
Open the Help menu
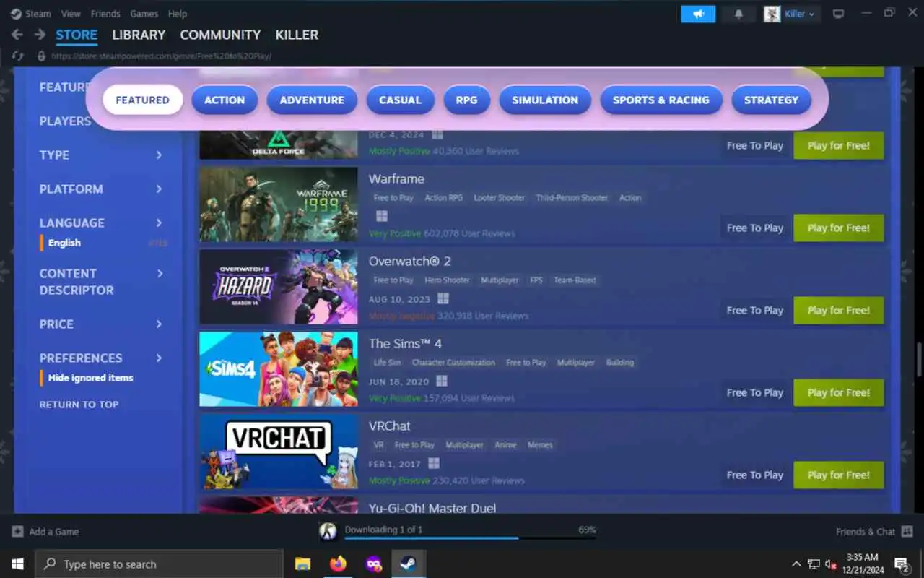[178, 14]
